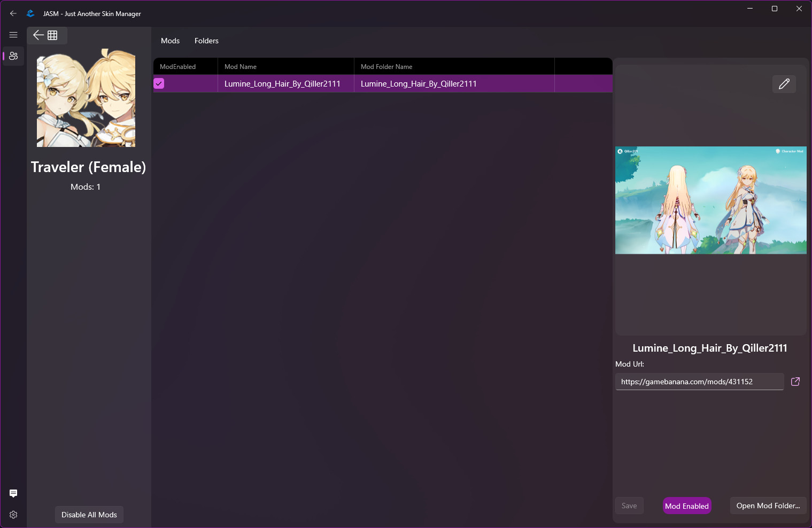
Task: Open the settings gear icon
Action: [13, 514]
